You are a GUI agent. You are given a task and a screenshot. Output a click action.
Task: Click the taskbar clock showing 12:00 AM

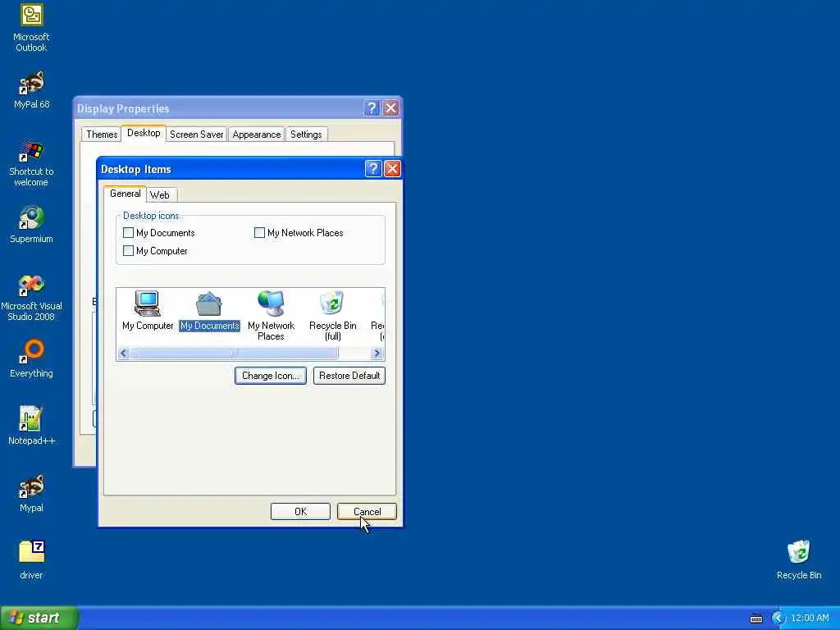[810, 619]
